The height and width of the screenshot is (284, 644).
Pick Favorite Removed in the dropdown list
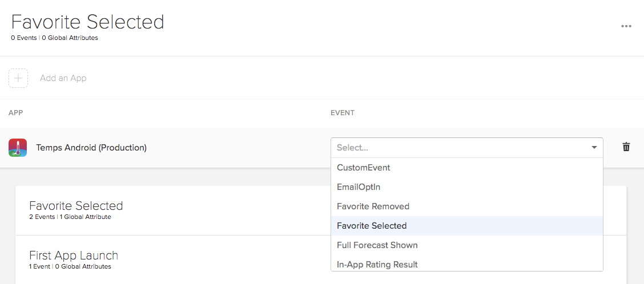pos(373,206)
